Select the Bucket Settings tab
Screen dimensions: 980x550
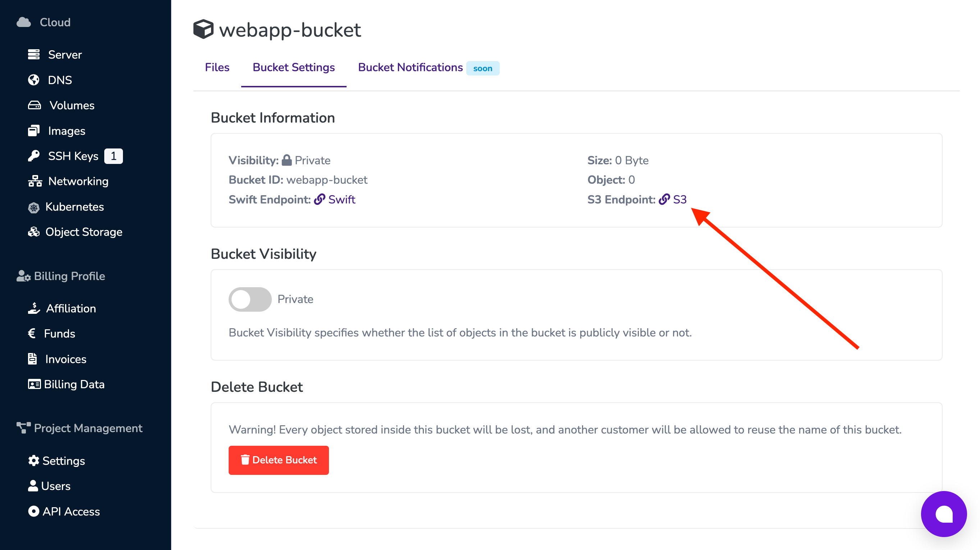293,68
